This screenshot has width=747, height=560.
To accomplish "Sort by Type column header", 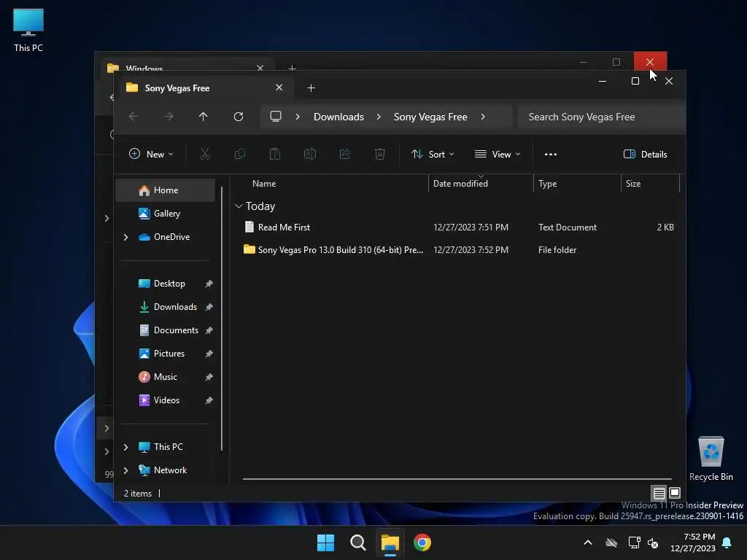I will pyautogui.click(x=547, y=183).
